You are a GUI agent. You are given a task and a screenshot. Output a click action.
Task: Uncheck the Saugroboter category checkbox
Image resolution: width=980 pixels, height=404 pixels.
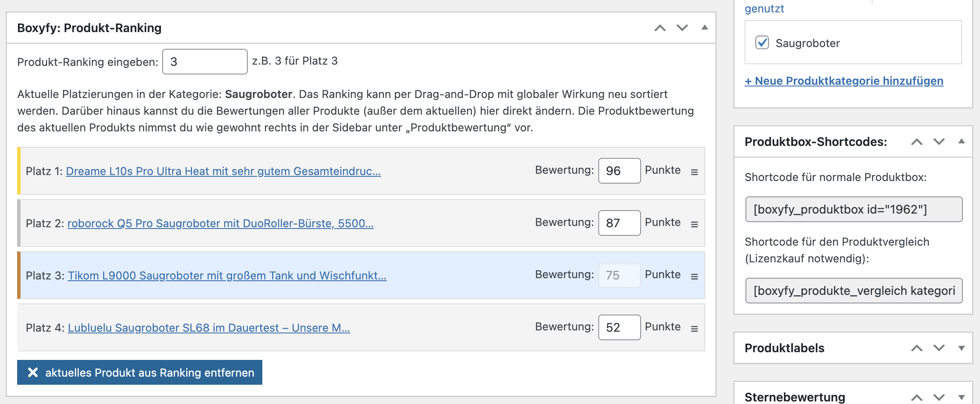click(762, 43)
